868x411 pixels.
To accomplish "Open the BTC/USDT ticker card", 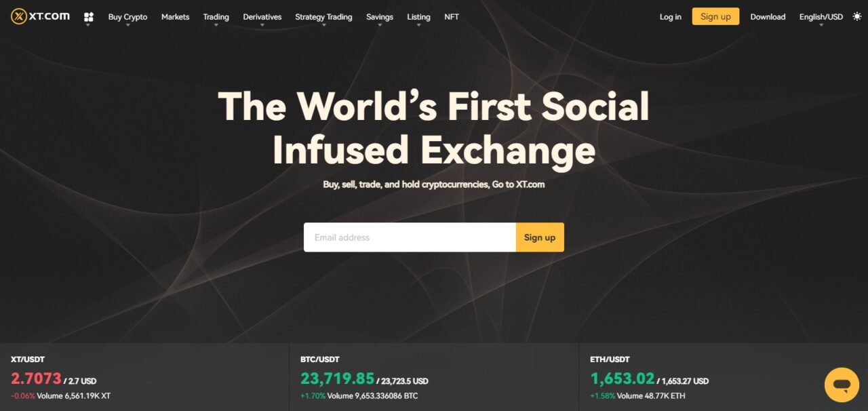I will (x=434, y=377).
